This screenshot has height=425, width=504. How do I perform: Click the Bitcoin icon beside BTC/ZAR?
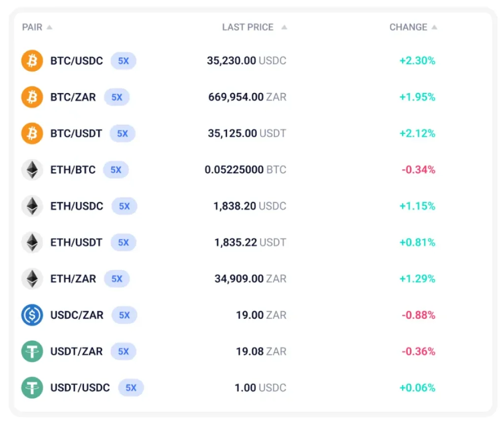coord(32,97)
